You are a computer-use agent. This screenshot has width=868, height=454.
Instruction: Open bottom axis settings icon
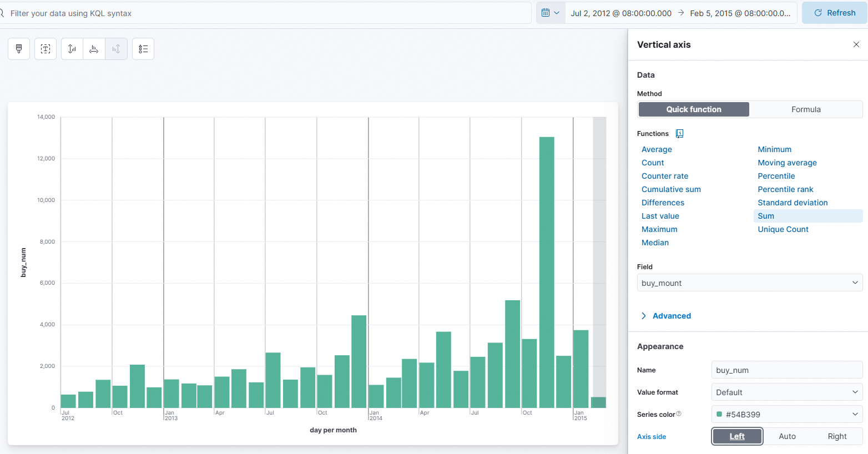tap(94, 49)
